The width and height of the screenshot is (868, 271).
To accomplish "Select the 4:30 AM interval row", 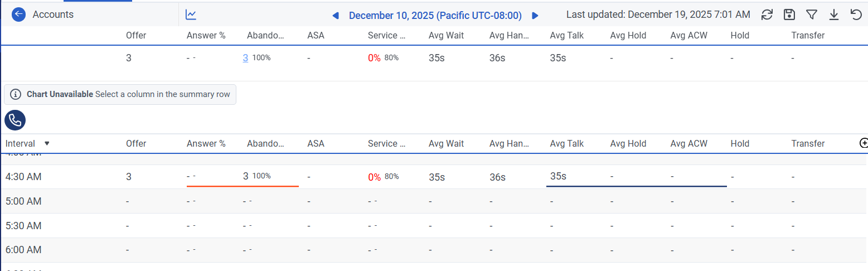I will click(x=23, y=177).
